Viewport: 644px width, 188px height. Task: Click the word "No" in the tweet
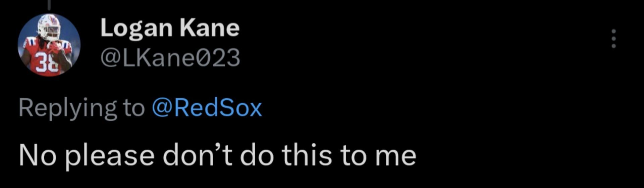(37, 155)
